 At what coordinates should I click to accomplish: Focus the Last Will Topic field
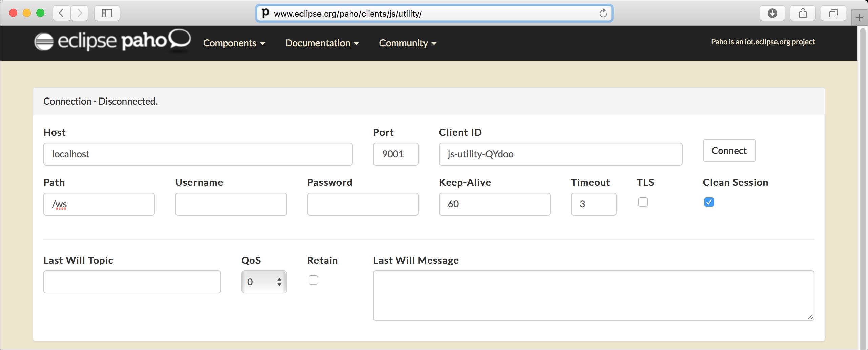[132, 282]
